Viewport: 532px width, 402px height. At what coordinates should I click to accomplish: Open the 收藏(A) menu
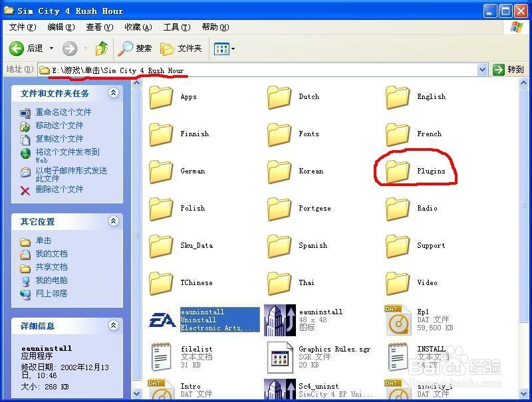click(x=138, y=27)
